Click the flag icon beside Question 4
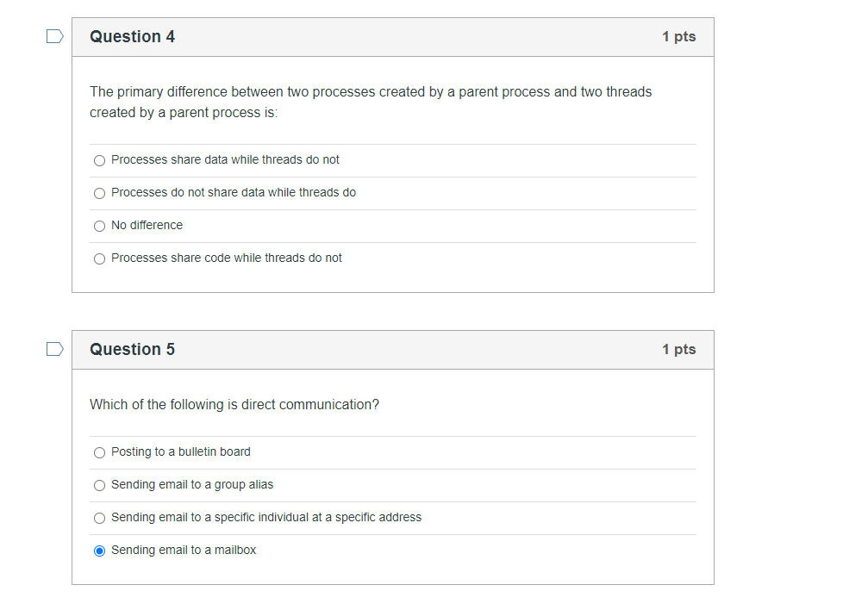This screenshot has height=610, width=868. click(x=54, y=36)
